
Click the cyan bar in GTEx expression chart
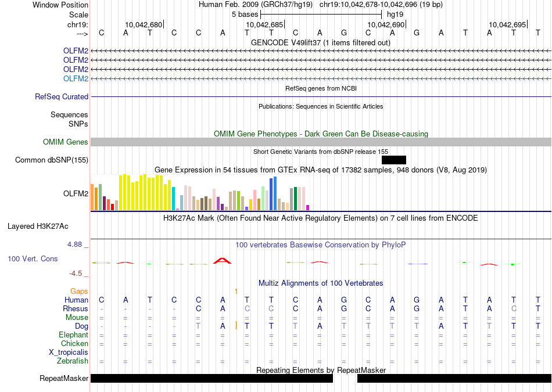coord(174,199)
